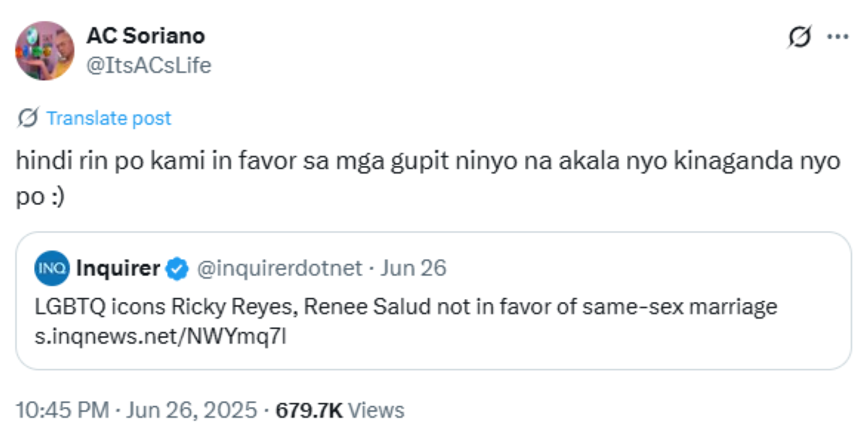Click the Grok icon beside Translate post

coord(27,117)
